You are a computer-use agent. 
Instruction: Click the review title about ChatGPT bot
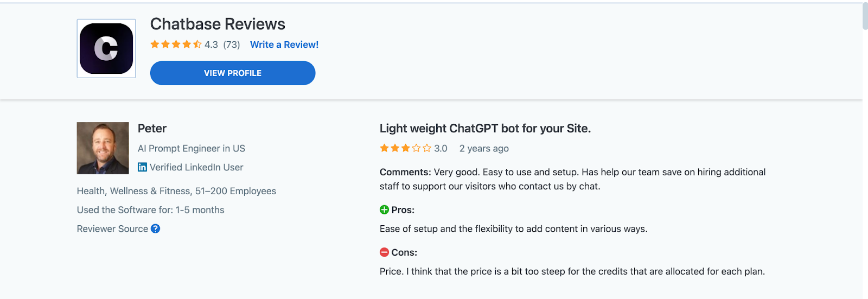[485, 129]
